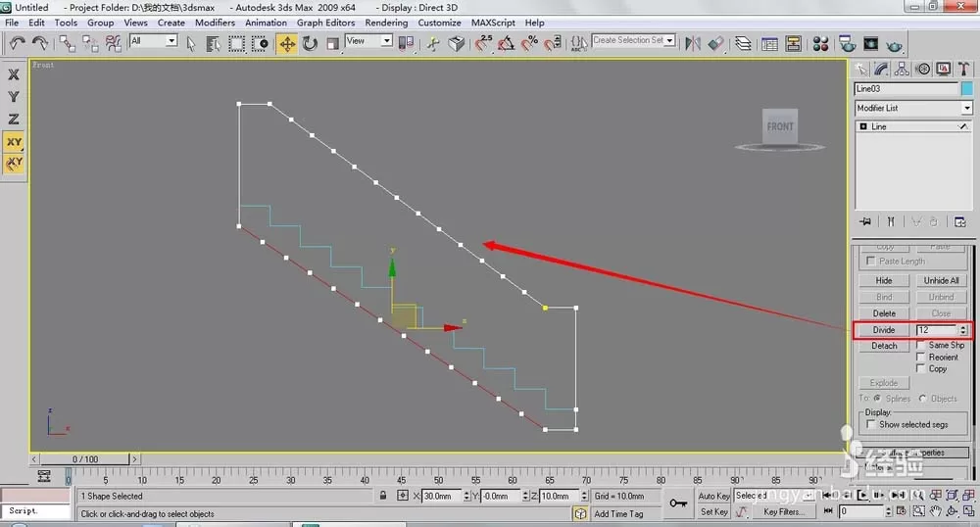
Task: Open the Material Editor icon
Action: pyautogui.click(x=820, y=44)
